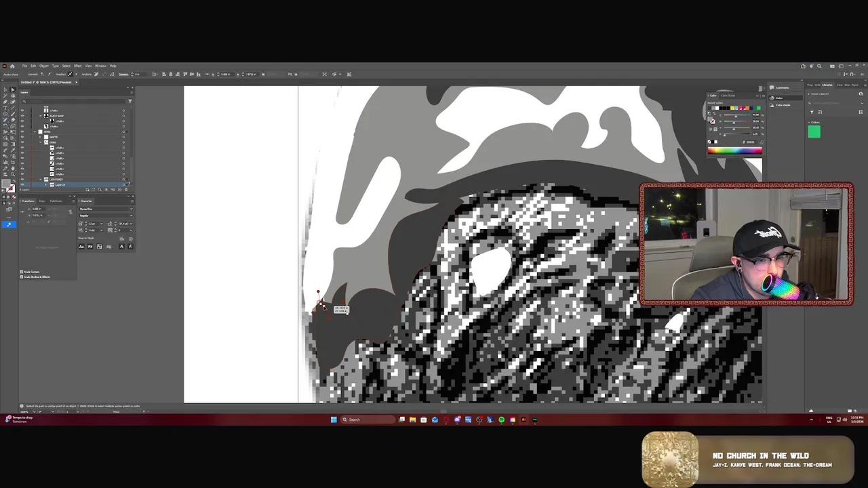The width and height of the screenshot is (868, 488).
Task: Select the Layer 14 row
Action: tap(75, 184)
